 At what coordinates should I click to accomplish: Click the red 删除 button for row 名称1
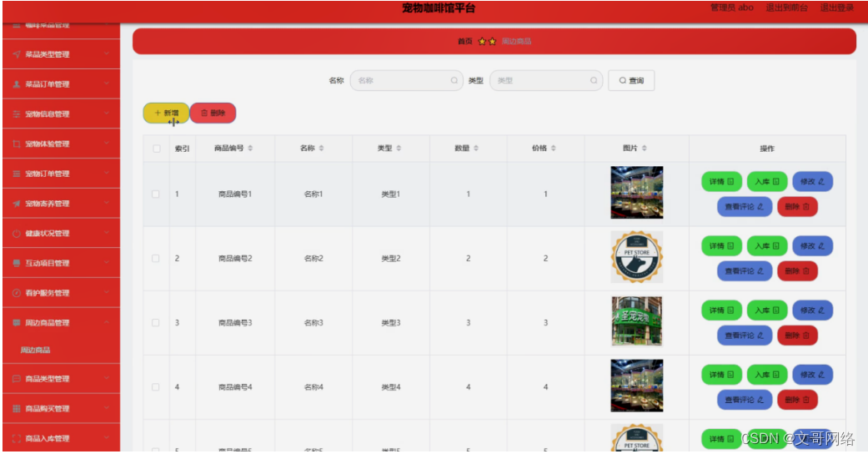pos(797,207)
